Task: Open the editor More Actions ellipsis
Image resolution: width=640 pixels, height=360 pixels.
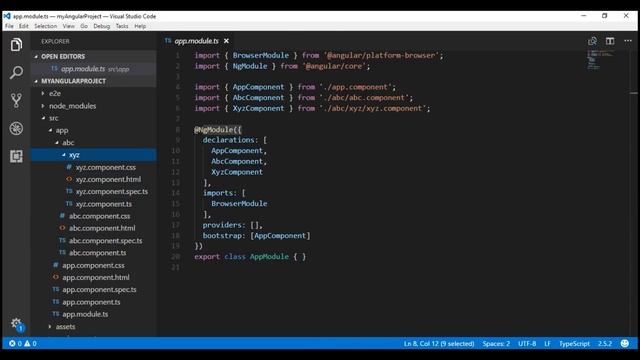Action: [628, 41]
